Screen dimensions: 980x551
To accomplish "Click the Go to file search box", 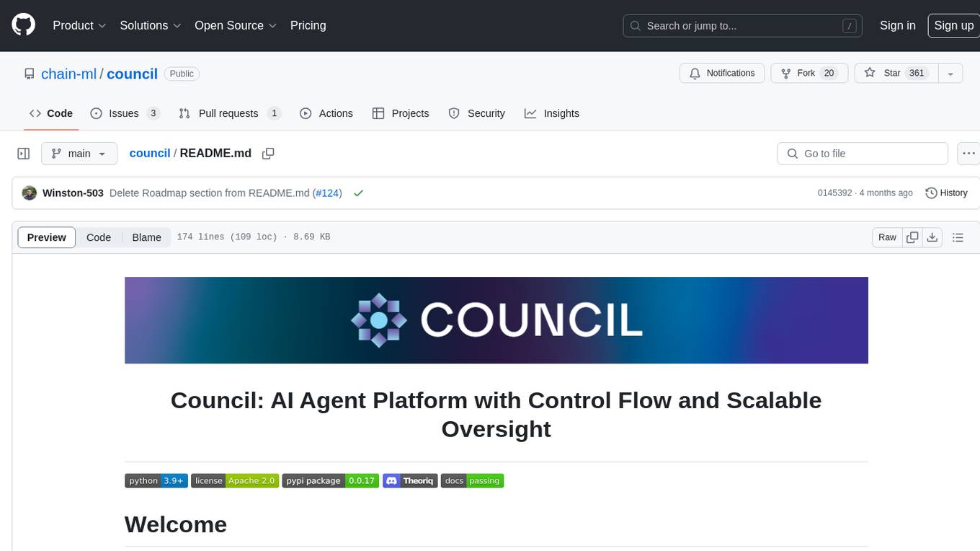I will tap(863, 154).
